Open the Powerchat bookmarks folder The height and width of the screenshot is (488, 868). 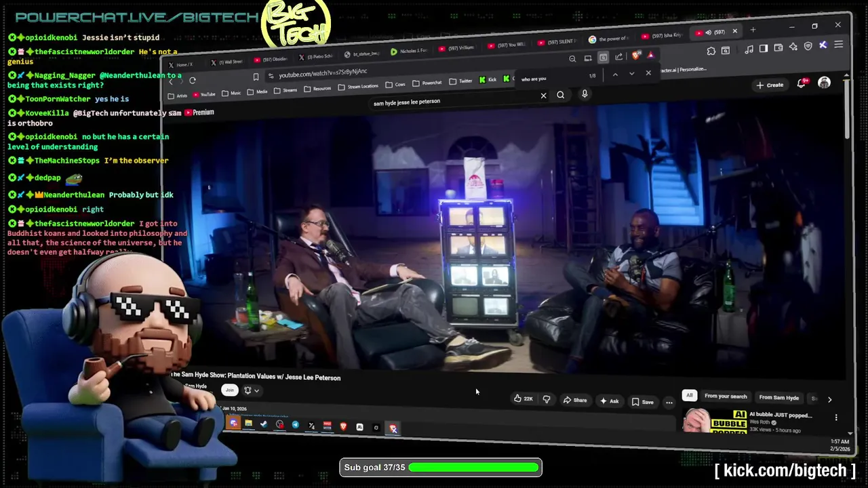pos(427,83)
